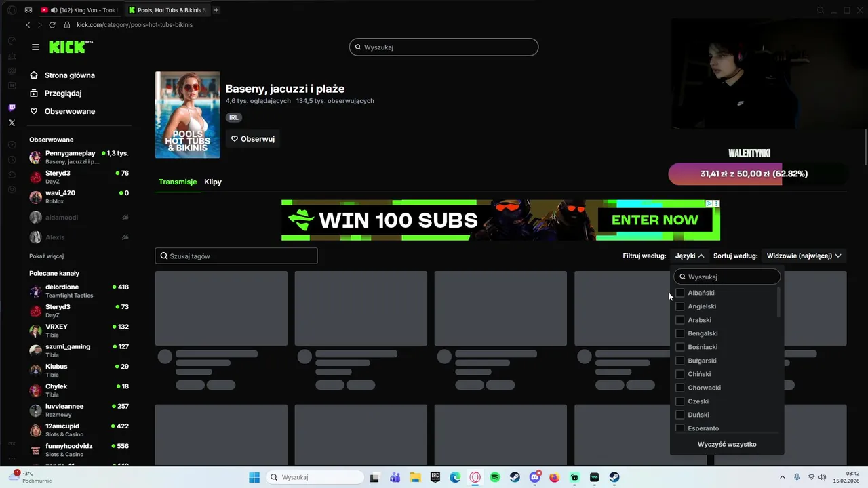The height and width of the screenshot is (488, 868).
Task: Click the delordione channel avatar
Action: 35,291
